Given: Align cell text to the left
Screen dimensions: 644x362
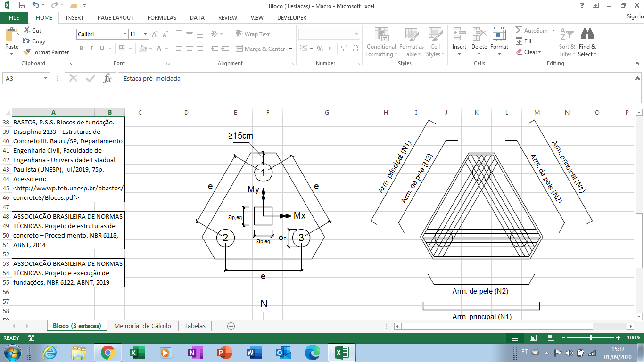Looking at the screenshot, I should [179, 49].
